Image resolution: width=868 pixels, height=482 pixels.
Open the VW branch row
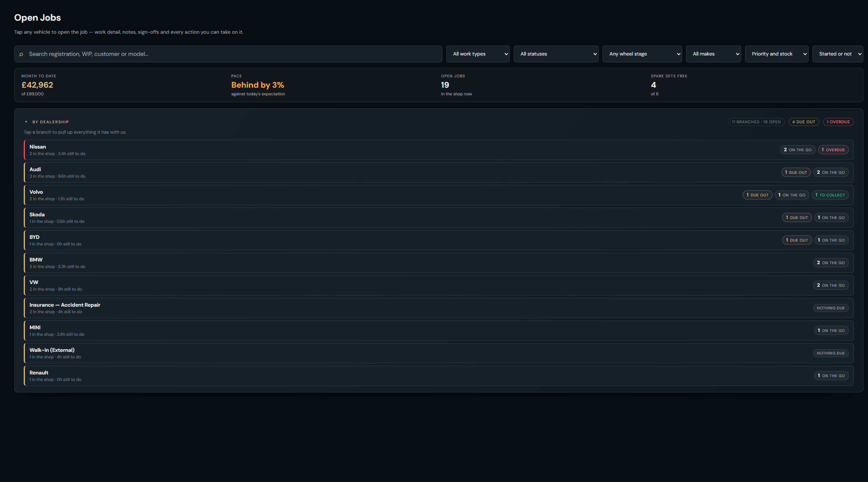[x=439, y=285]
